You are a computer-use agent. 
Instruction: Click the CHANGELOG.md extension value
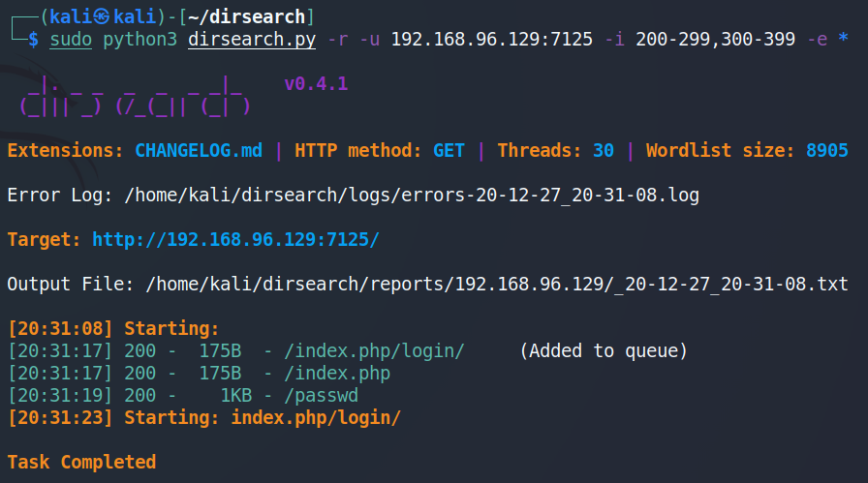coord(198,150)
